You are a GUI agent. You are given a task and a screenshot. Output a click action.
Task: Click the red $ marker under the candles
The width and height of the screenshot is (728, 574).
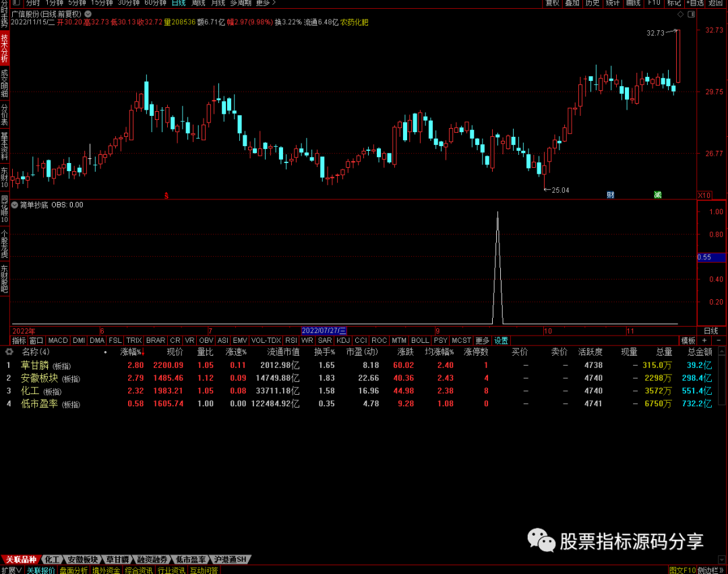coord(166,196)
